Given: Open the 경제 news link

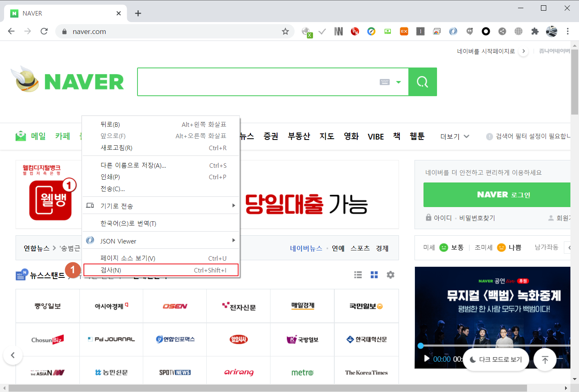Looking at the screenshot, I should [x=382, y=248].
